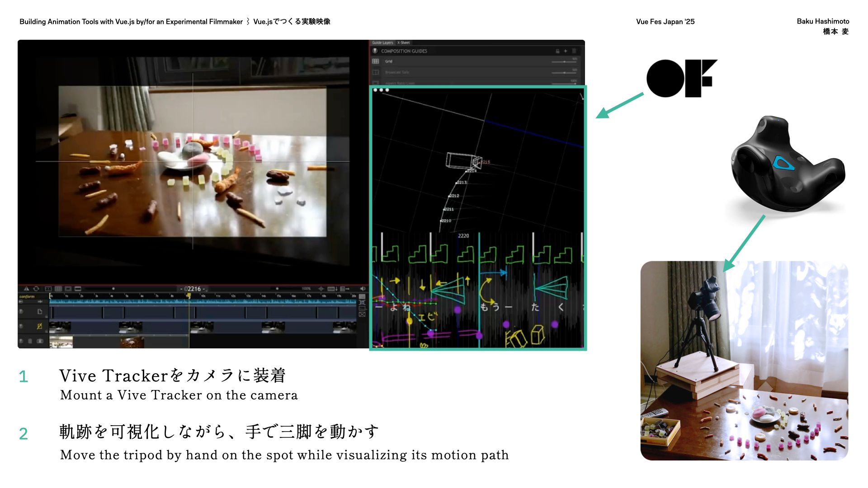Click the loop playback icon below viewer

click(36, 289)
